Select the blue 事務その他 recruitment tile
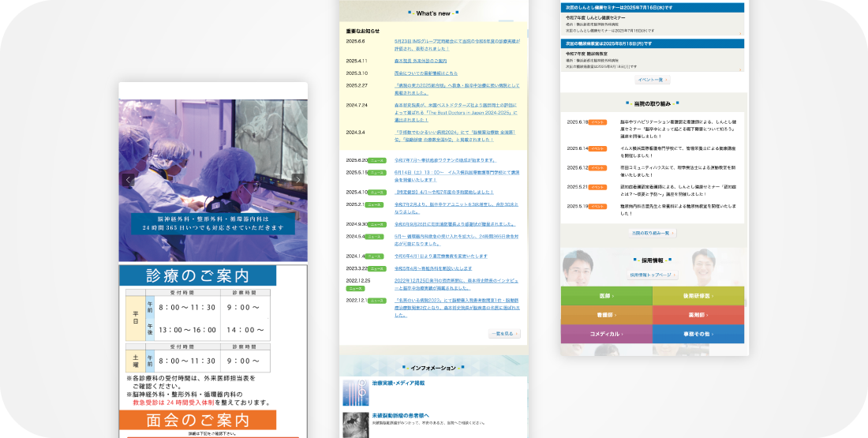 click(698, 334)
